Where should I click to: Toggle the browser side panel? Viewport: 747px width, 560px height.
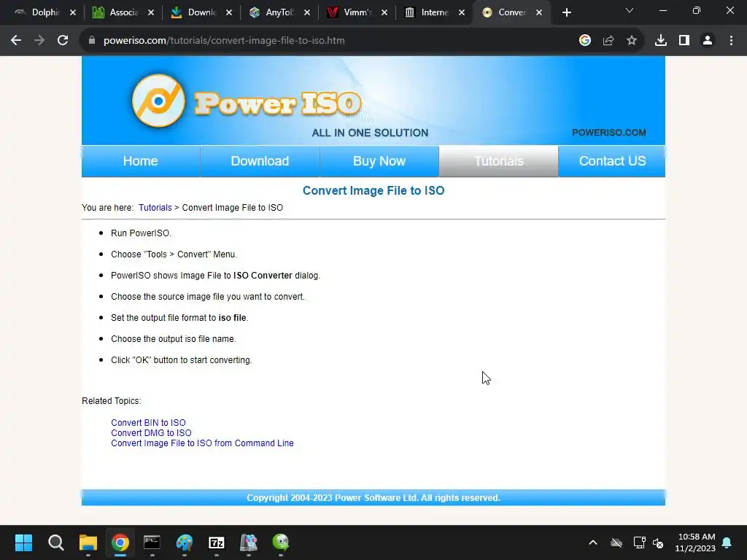[x=684, y=41]
